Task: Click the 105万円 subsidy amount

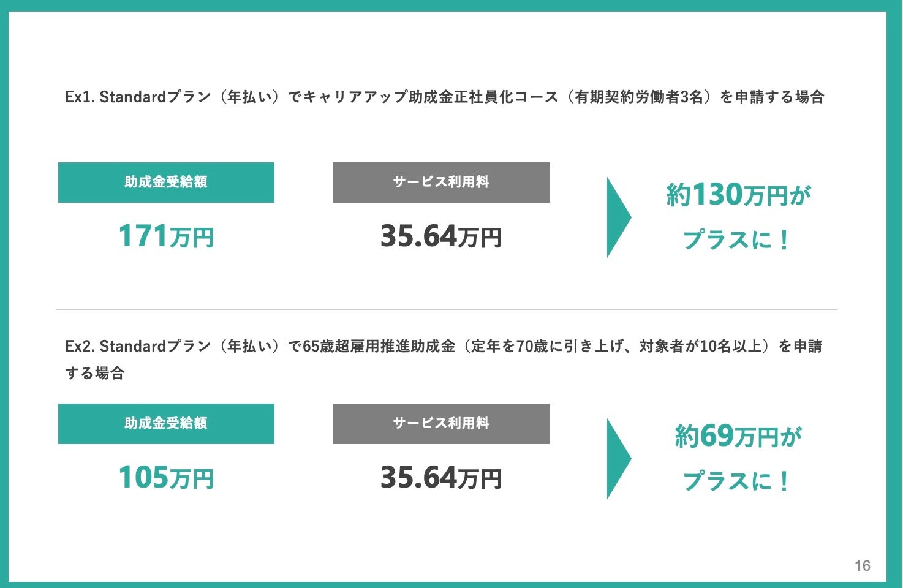Action: (x=166, y=478)
